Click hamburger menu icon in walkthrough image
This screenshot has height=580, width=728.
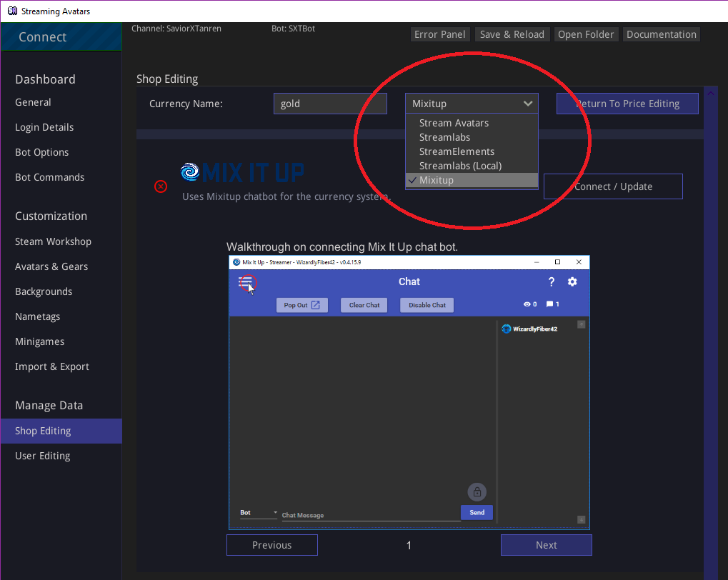(246, 284)
